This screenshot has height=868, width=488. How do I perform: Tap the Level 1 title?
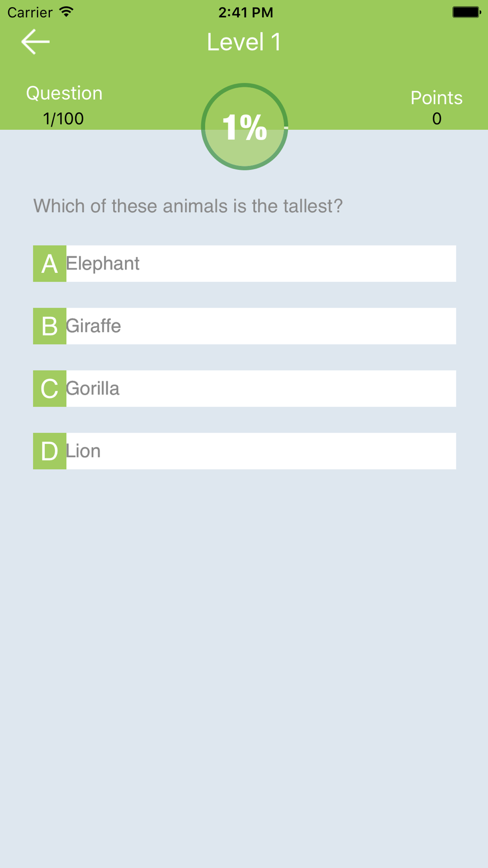point(244,42)
